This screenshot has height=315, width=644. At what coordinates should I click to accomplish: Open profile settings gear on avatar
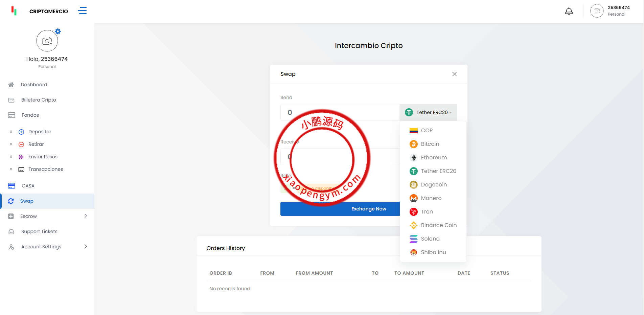[58, 31]
